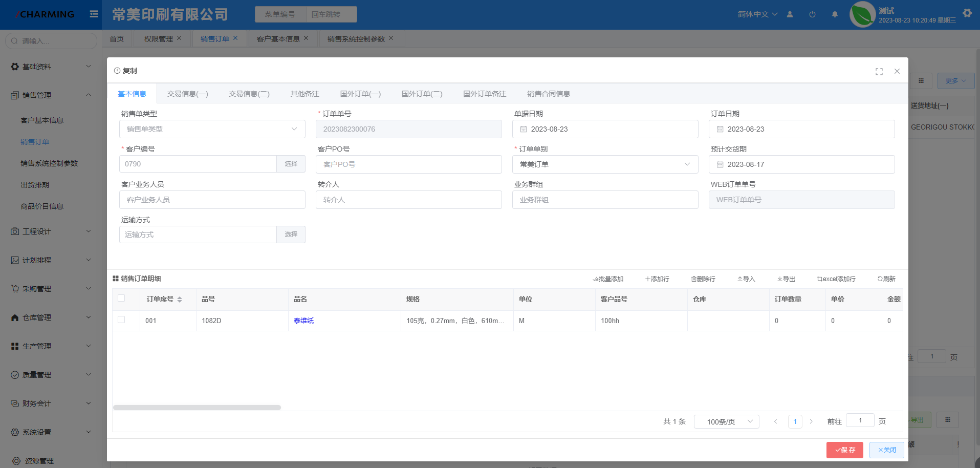Open the notification bell
Screen dimensions: 980x468
pos(835,14)
